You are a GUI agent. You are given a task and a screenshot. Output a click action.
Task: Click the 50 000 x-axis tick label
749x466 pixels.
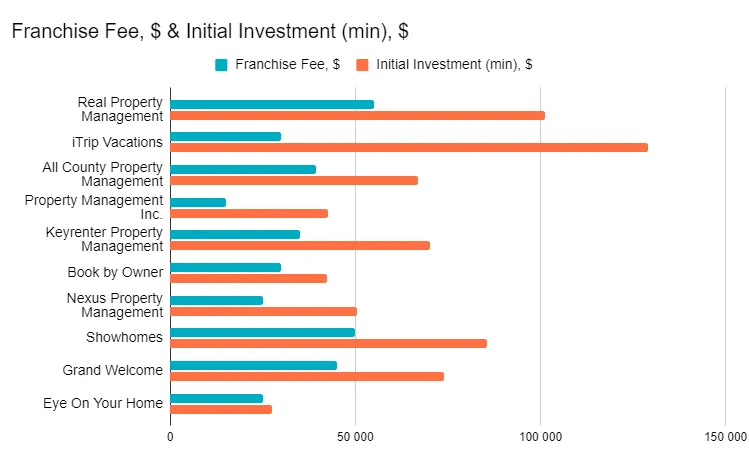pyautogui.click(x=355, y=436)
